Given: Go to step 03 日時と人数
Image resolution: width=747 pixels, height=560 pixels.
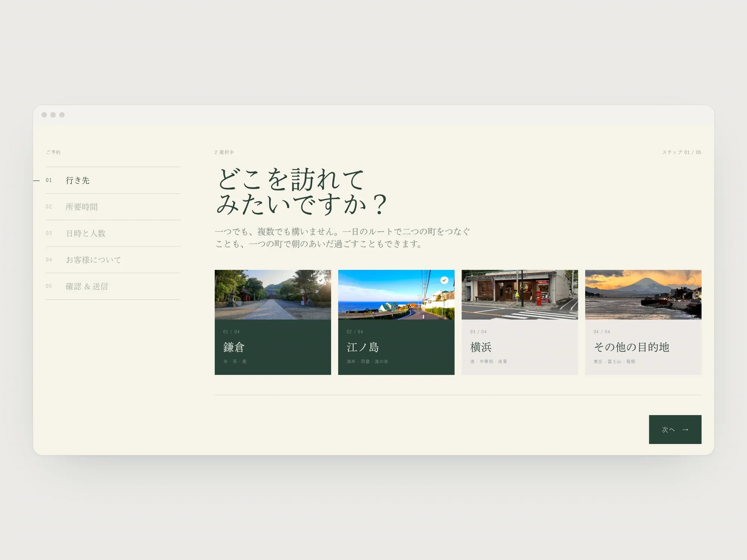Looking at the screenshot, I should tap(113, 233).
